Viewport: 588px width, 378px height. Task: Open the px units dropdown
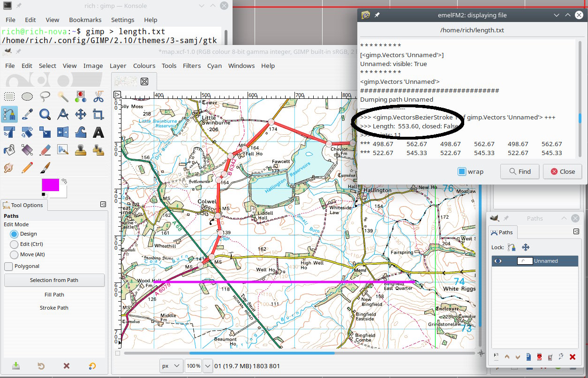coord(172,366)
